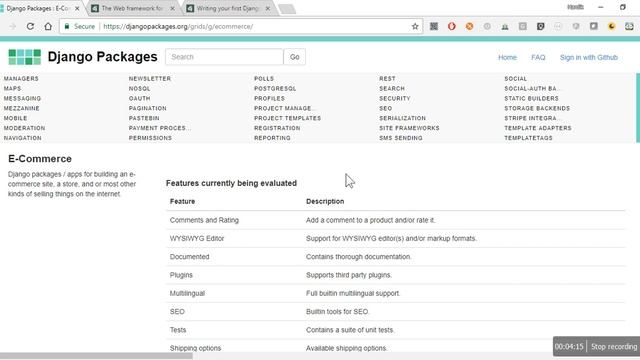Open the MANAGERS category
640x360 pixels.
point(21,79)
